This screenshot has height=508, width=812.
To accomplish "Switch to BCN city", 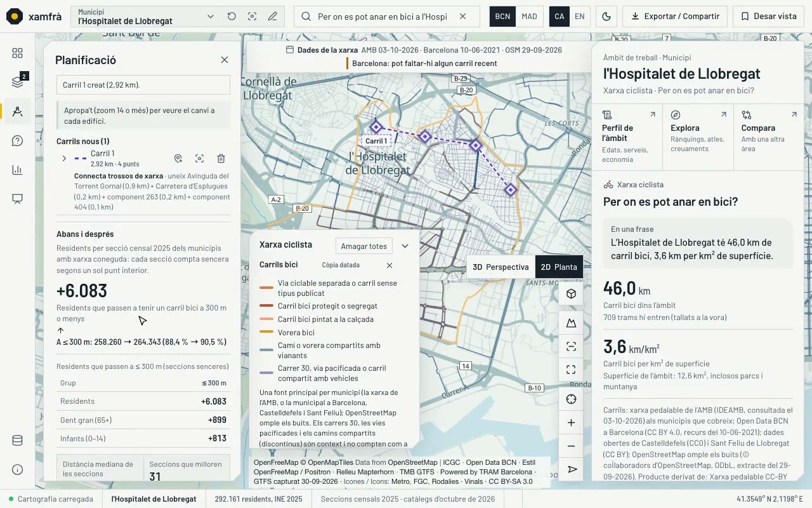I will 502,17.
